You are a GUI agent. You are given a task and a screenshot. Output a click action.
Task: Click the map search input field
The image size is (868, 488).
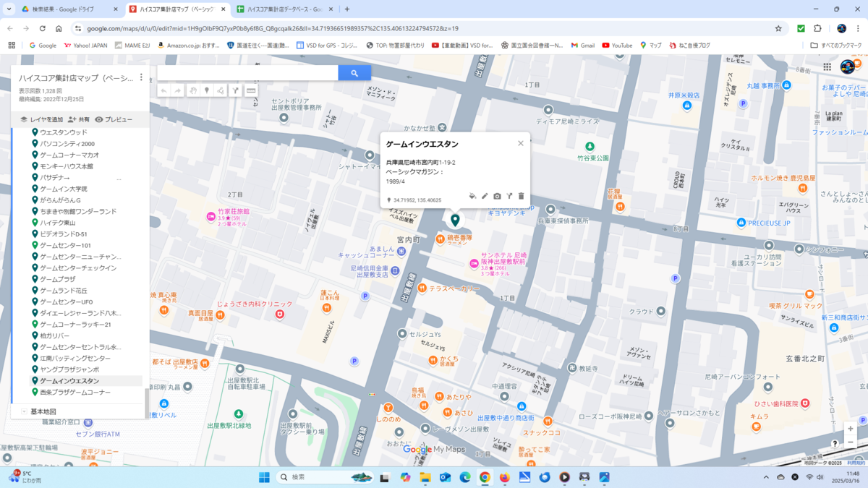coord(247,73)
